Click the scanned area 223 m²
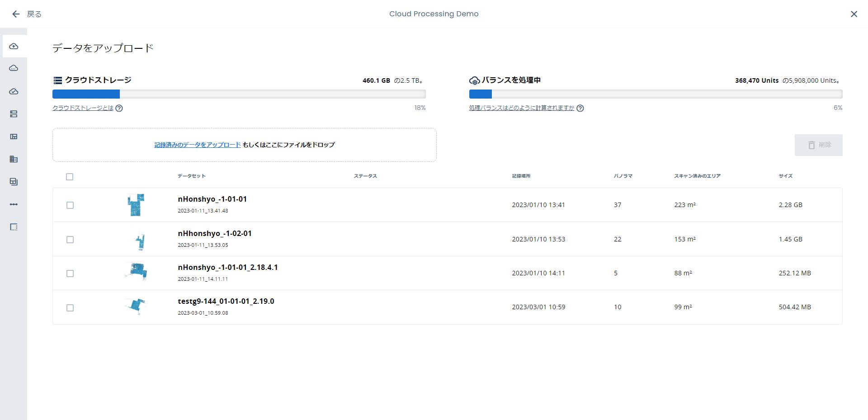Viewport: 868px width, 420px height. [x=685, y=205]
